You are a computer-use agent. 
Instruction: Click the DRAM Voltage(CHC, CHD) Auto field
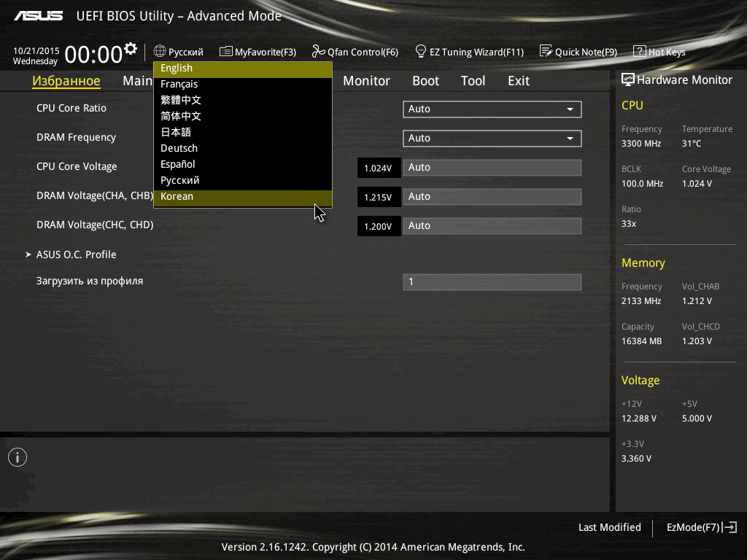492,226
